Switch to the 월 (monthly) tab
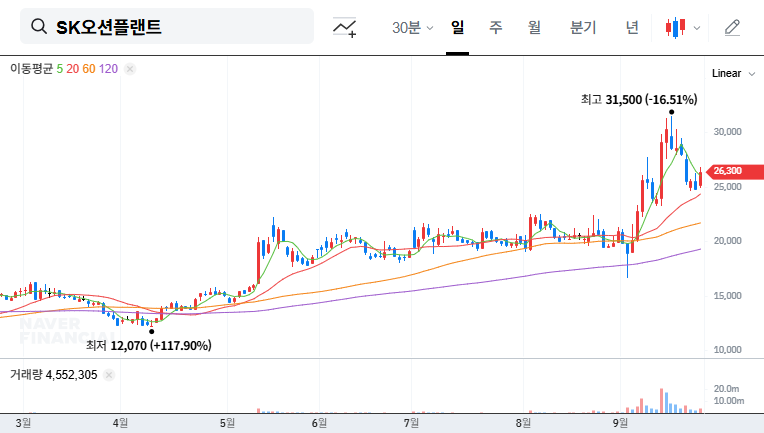Viewport: 764px width, 433px height. 535,27
